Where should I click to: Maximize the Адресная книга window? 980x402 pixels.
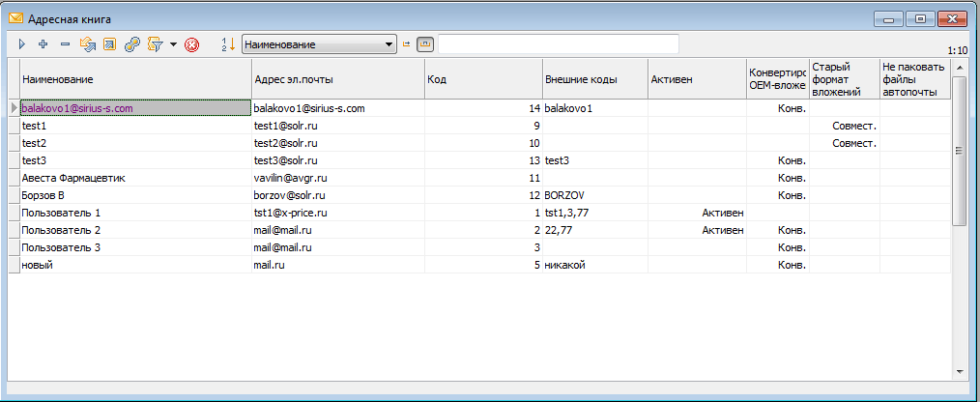coord(920,18)
